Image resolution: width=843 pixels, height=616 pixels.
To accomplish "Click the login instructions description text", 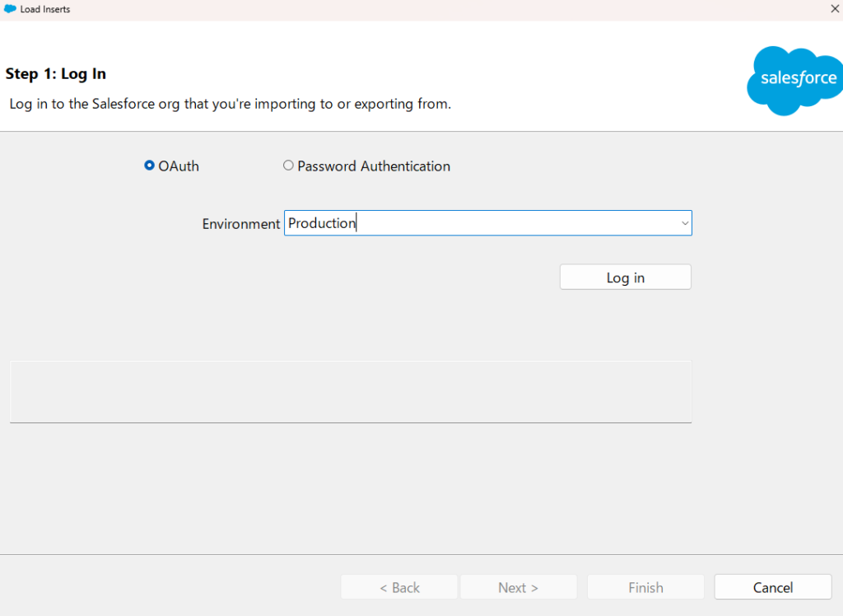I will coord(230,105).
